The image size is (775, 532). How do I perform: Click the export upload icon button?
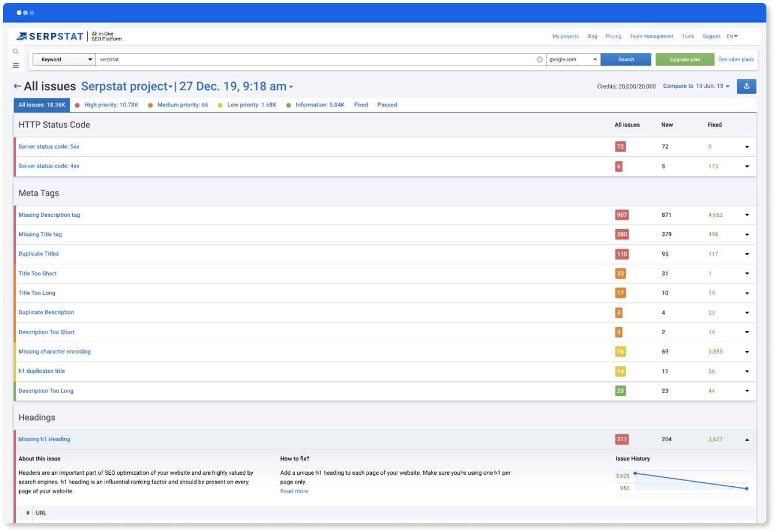(747, 86)
